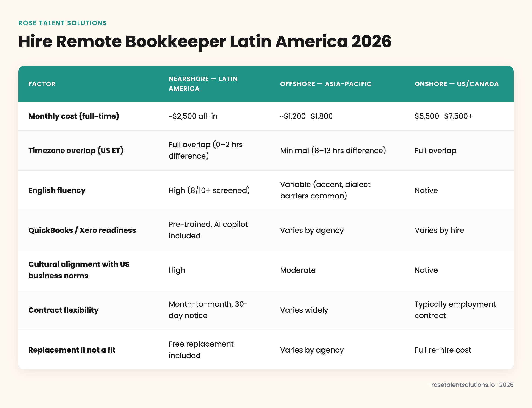Click 'Variable (accent, dialect barriers common)' cell

coord(325,190)
